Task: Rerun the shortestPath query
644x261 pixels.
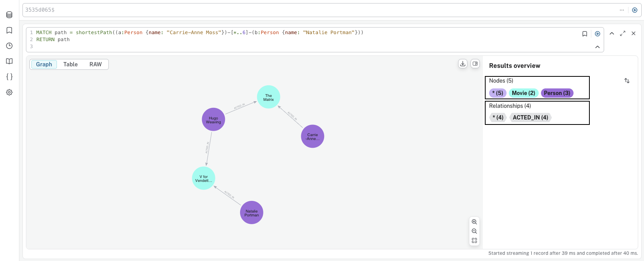Action: 598,34
